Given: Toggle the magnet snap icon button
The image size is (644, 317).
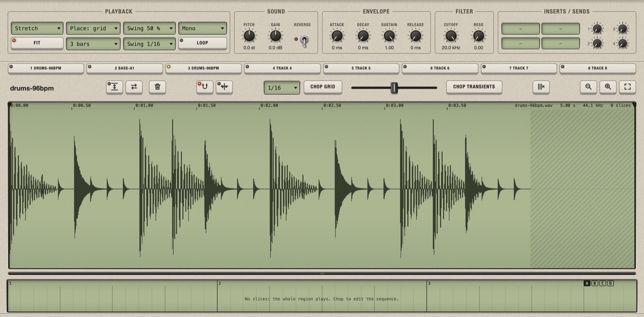Looking at the screenshot, I should click(x=204, y=87).
